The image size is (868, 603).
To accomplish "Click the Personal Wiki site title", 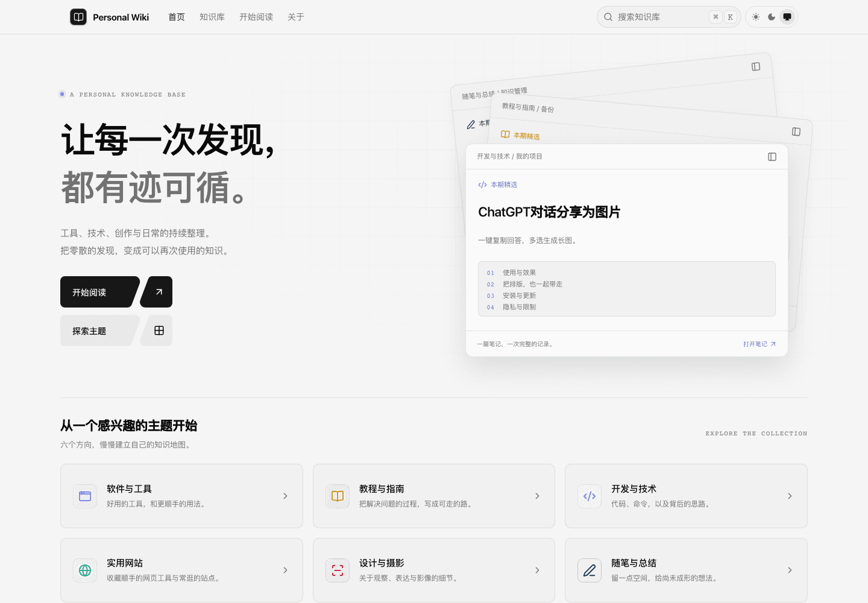I will click(x=121, y=17).
